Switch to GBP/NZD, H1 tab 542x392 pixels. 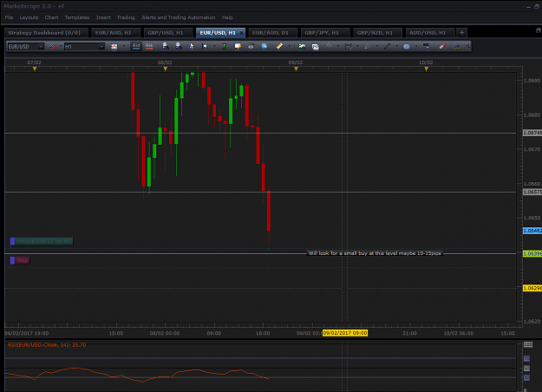coord(377,32)
